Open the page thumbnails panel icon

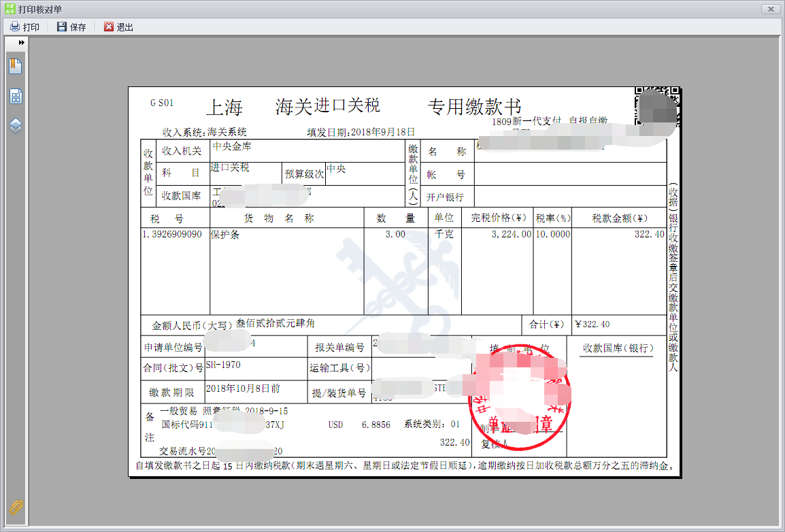(x=16, y=96)
